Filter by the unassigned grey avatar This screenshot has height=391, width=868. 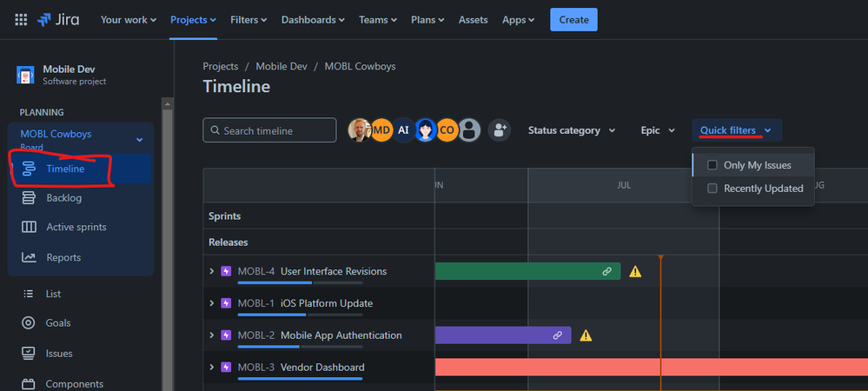(x=469, y=130)
